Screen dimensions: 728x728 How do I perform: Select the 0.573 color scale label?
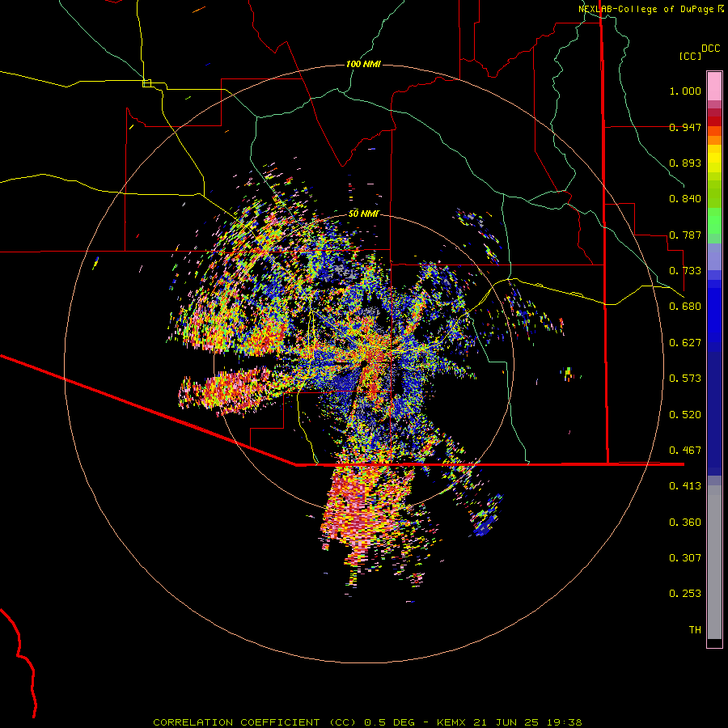pyautogui.click(x=685, y=379)
